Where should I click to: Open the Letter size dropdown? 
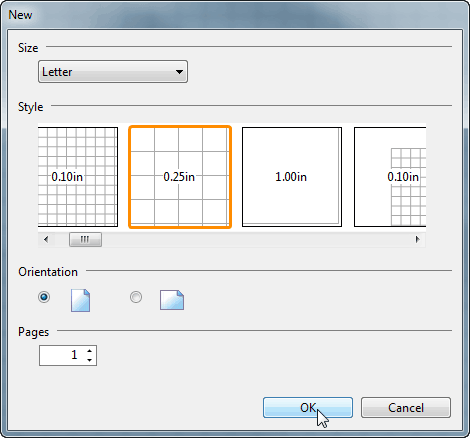(x=113, y=72)
